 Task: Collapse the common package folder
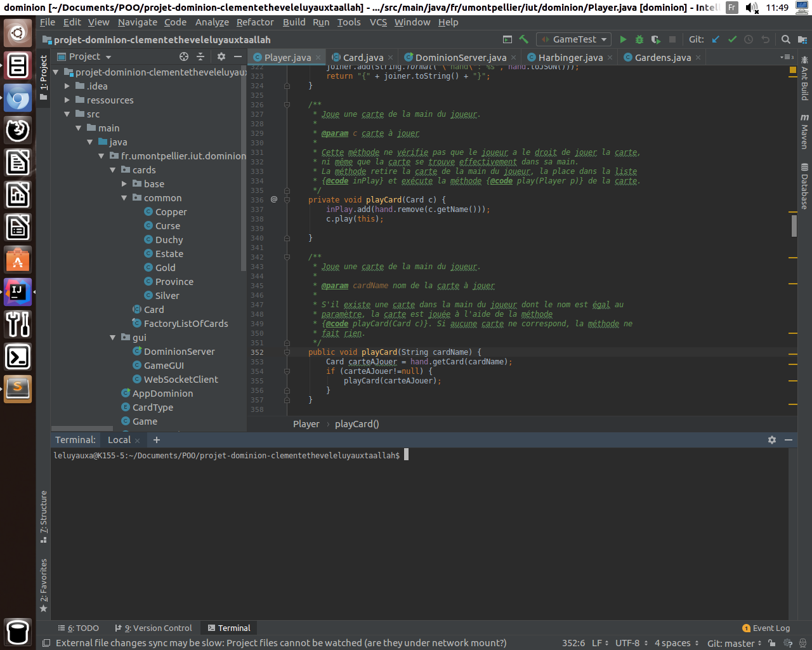[x=124, y=198]
